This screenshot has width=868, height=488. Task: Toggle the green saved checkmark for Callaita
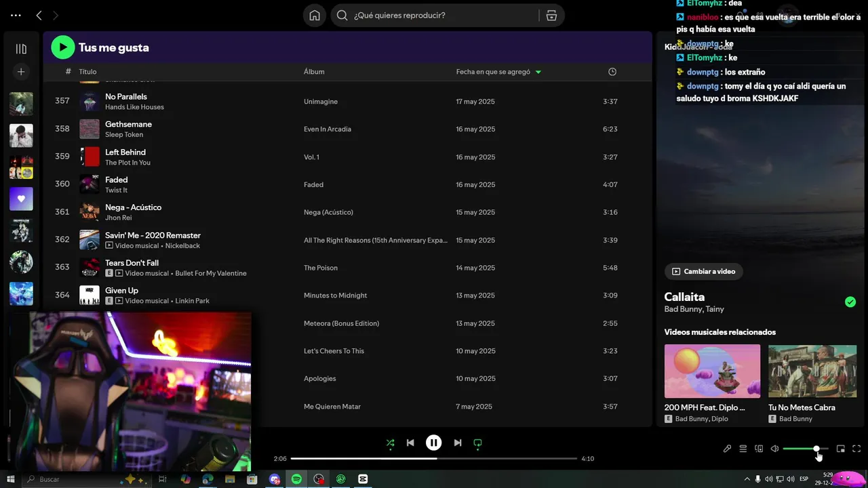click(850, 302)
